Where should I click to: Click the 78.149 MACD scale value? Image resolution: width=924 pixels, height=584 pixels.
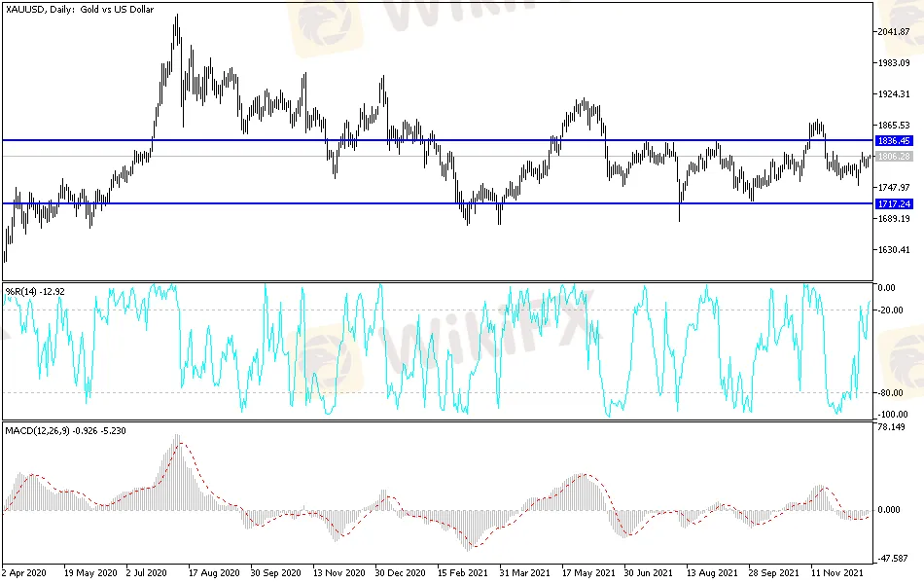pyautogui.click(x=891, y=427)
